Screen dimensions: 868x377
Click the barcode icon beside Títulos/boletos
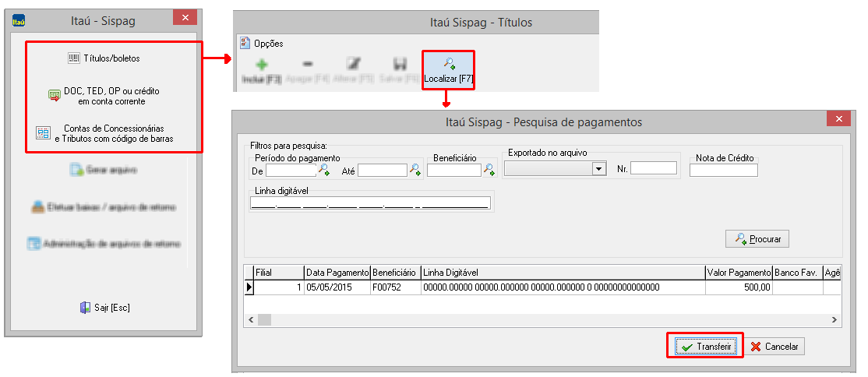[x=73, y=58]
